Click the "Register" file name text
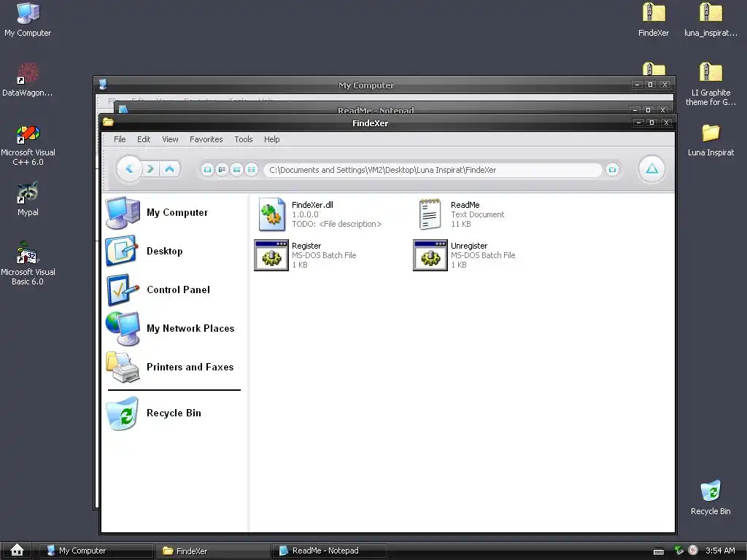This screenshot has height=560, width=747. coord(306,246)
